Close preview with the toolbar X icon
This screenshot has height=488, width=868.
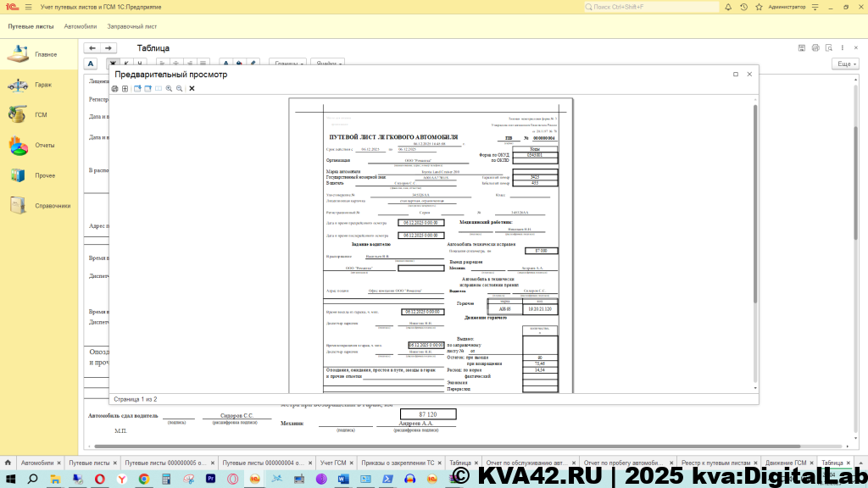(x=192, y=88)
